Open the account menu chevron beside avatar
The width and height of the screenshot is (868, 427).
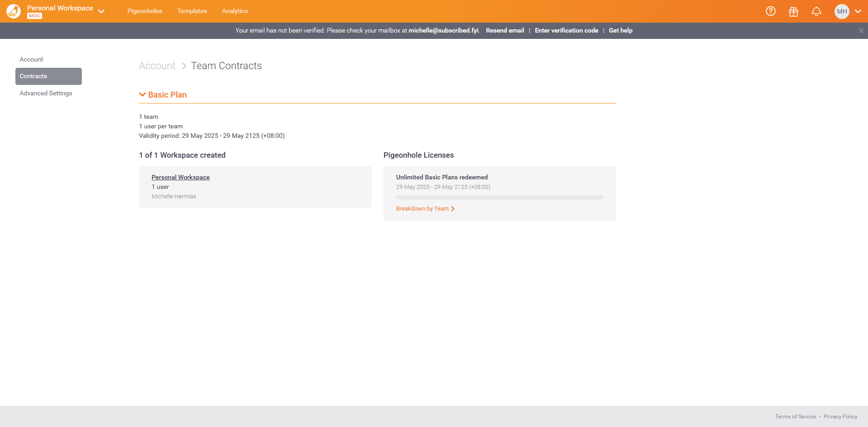point(858,12)
